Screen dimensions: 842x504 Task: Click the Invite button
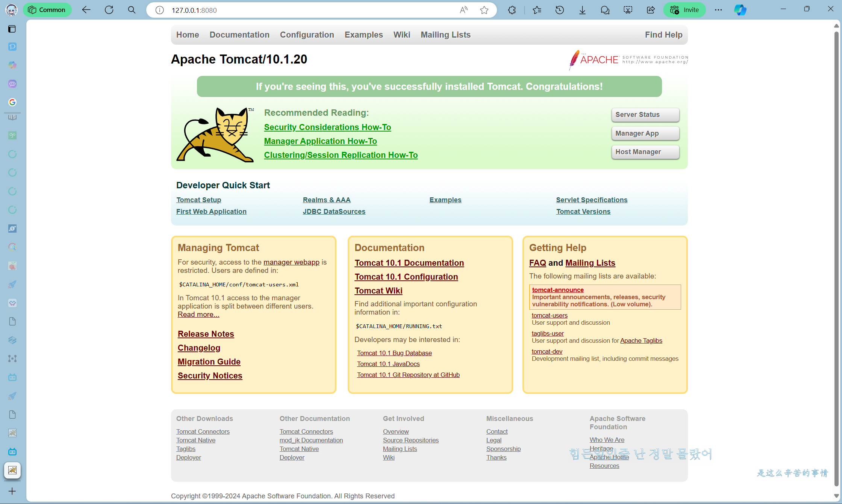coord(685,10)
